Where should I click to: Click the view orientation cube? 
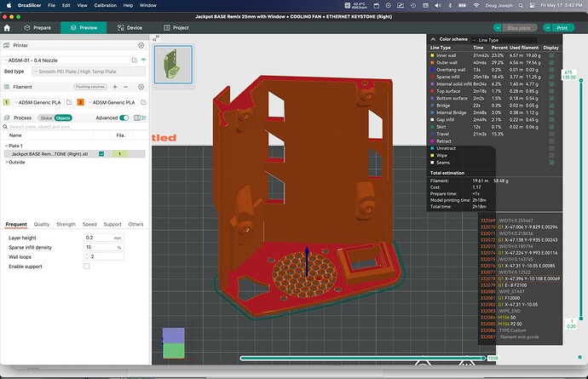coord(173,343)
